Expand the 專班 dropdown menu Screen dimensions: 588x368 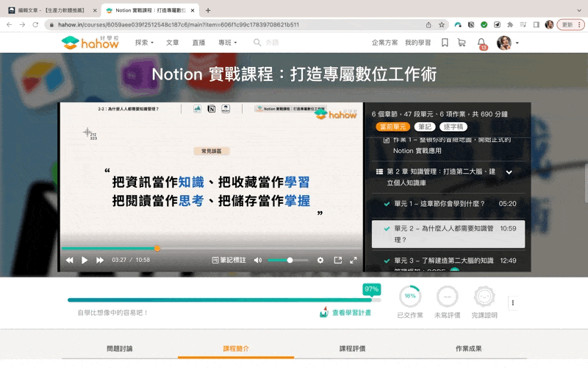click(x=228, y=43)
